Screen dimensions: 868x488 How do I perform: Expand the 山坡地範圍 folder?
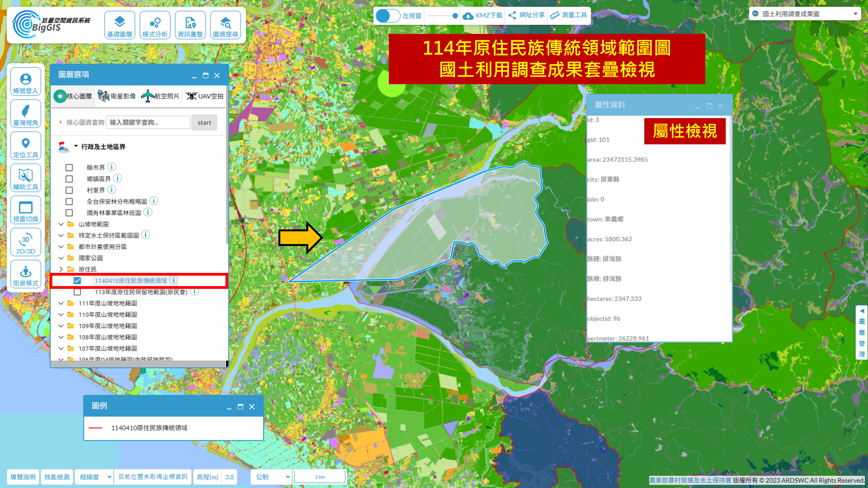61,224
